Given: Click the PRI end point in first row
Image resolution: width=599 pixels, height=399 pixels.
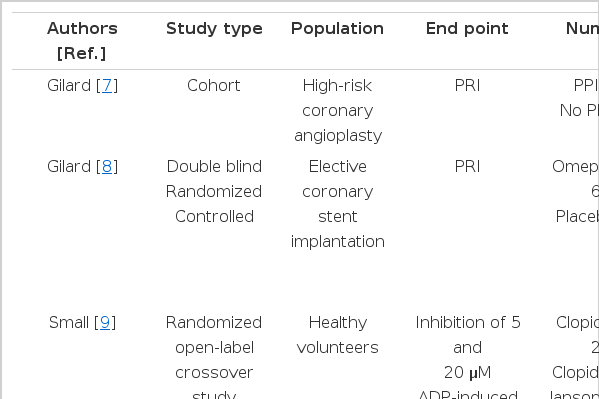Looking at the screenshot, I should (x=467, y=86).
